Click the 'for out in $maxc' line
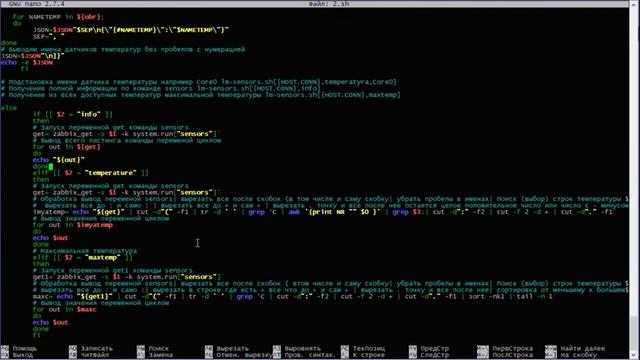 [64, 309]
